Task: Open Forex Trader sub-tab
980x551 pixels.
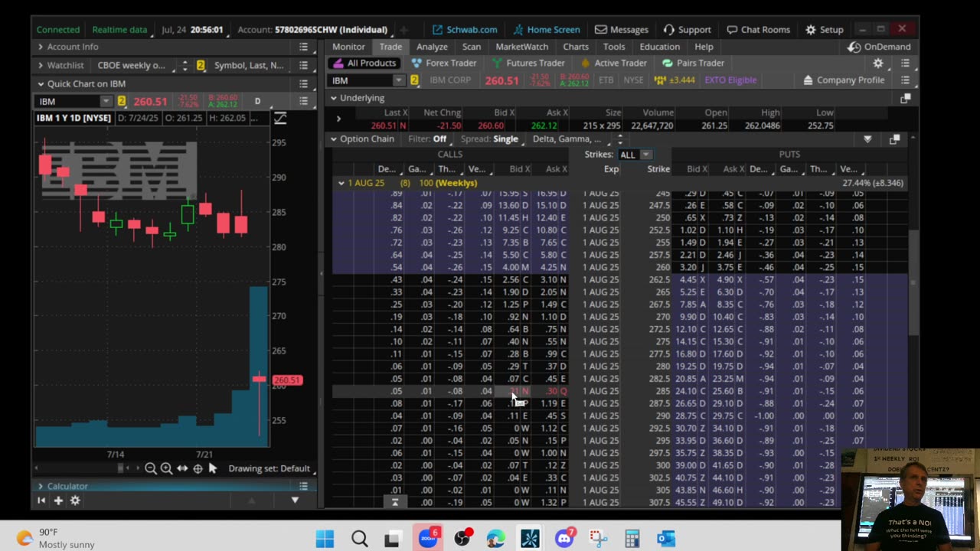Action: click(x=443, y=63)
